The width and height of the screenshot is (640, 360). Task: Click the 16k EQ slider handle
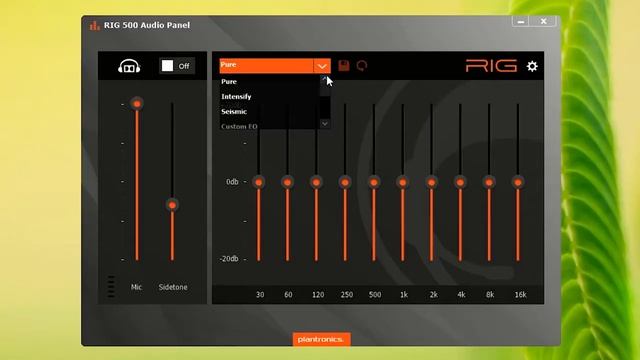[x=518, y=182]
